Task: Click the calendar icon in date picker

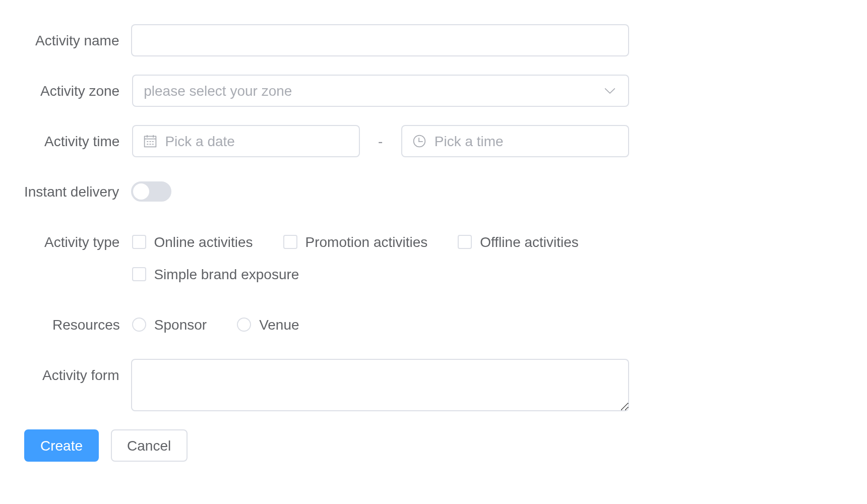Action: coord(150,141)
